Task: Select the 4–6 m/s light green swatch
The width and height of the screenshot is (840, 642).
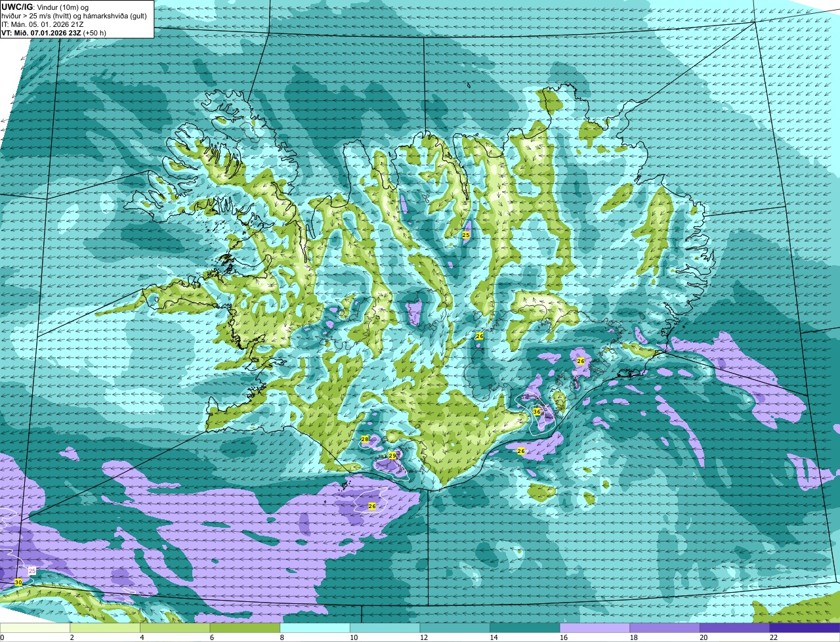Action: tap(175, 628)
